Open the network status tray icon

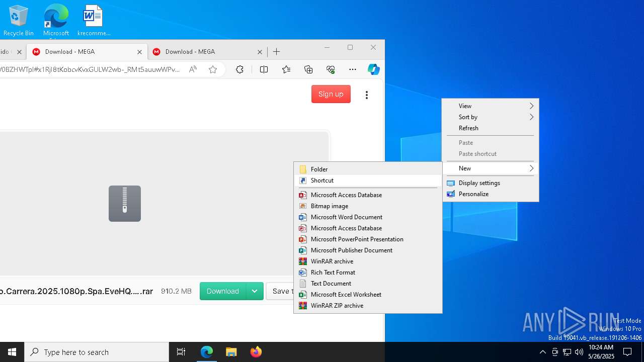pyautogui.click(x=567, y=352)
